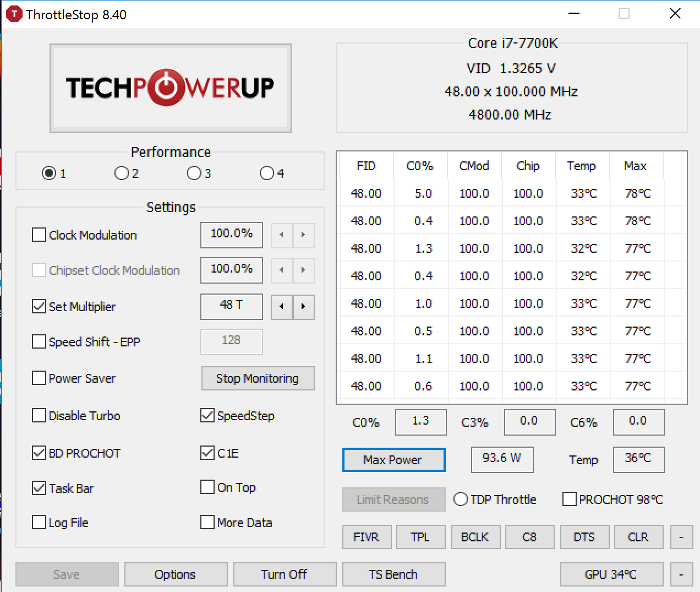Image resolution: width=700 pixels, height=592 pixels.
Task: Decrease Clock Modulation with left arrow
Action: [x=282, y=235]
